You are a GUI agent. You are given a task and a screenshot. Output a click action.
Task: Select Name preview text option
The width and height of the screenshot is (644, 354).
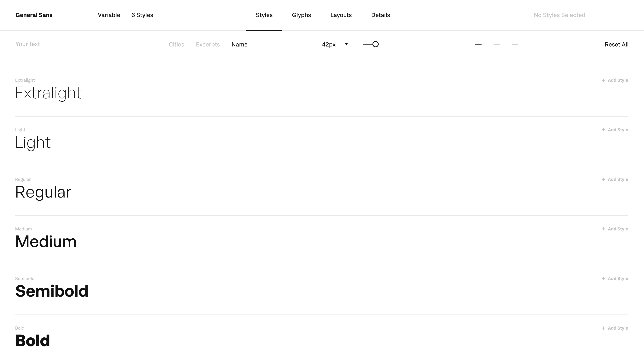click(x=239, y=44)
